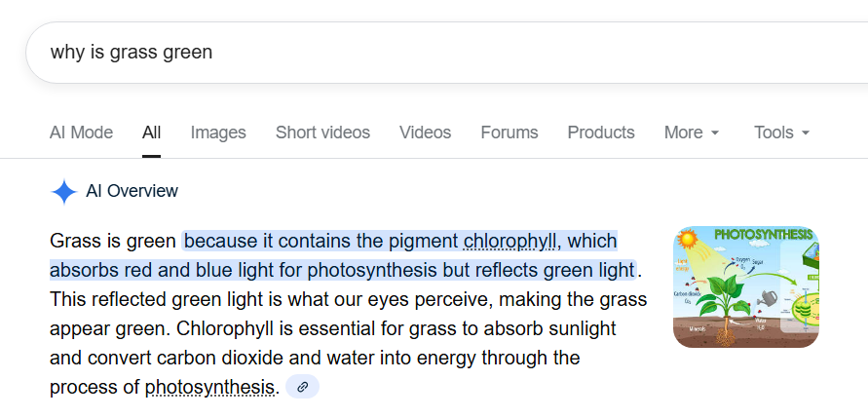Expand the Tools dropdown
The height and width of the screenshot is (418, 868).
coord(781,133)
